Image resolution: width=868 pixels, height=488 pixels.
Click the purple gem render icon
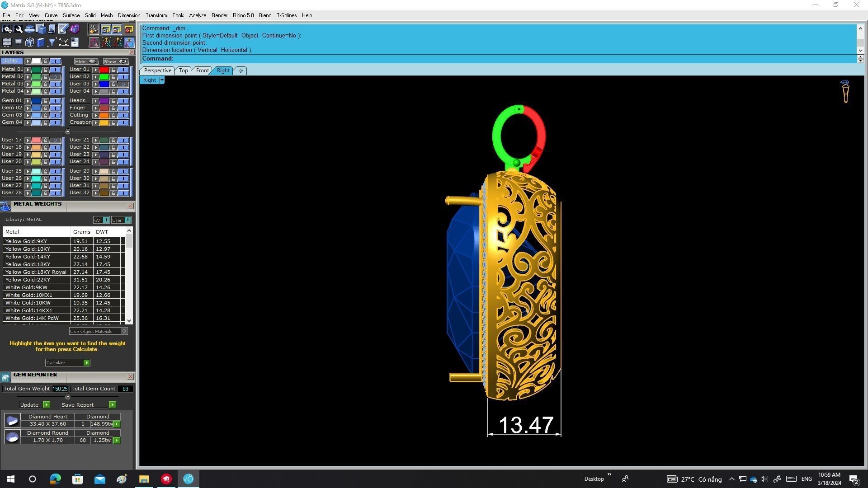[x=75, y=29]
